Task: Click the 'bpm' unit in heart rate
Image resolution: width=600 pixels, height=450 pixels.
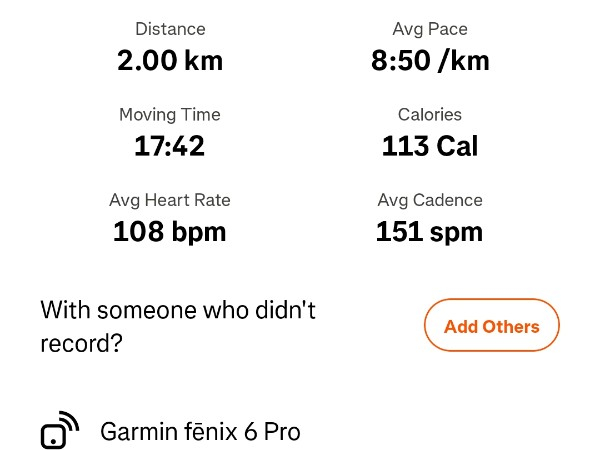Action: click(196, 234)
